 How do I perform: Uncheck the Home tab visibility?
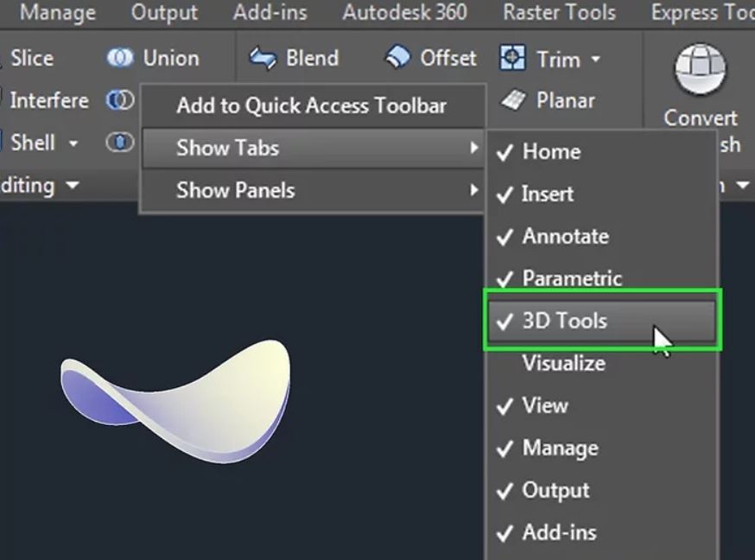[602, 152]
